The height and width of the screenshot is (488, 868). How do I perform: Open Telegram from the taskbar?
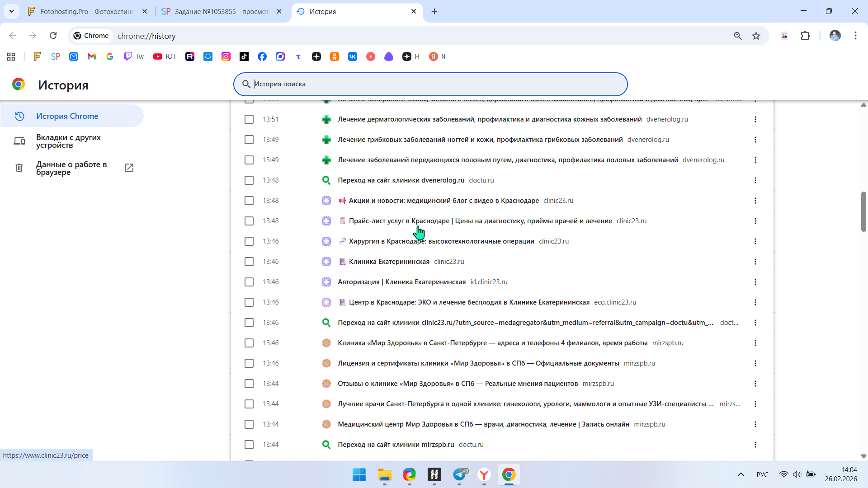click(x=459, y=474)
